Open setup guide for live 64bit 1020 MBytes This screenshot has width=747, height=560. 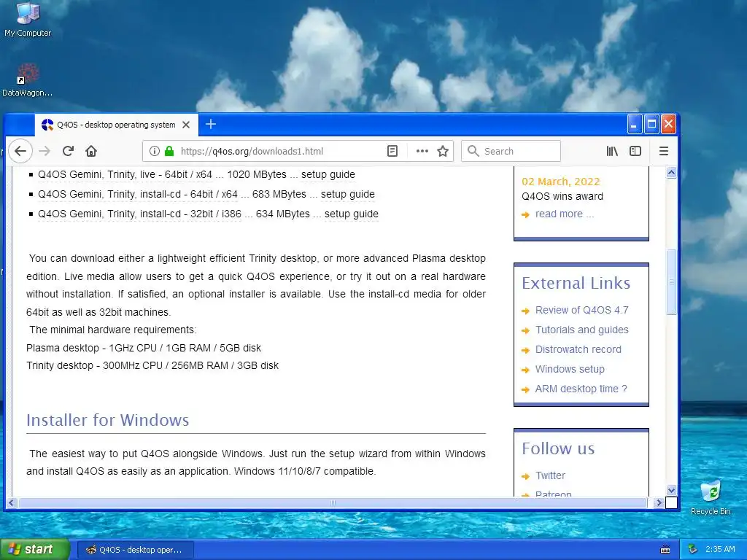coord(328,175)
